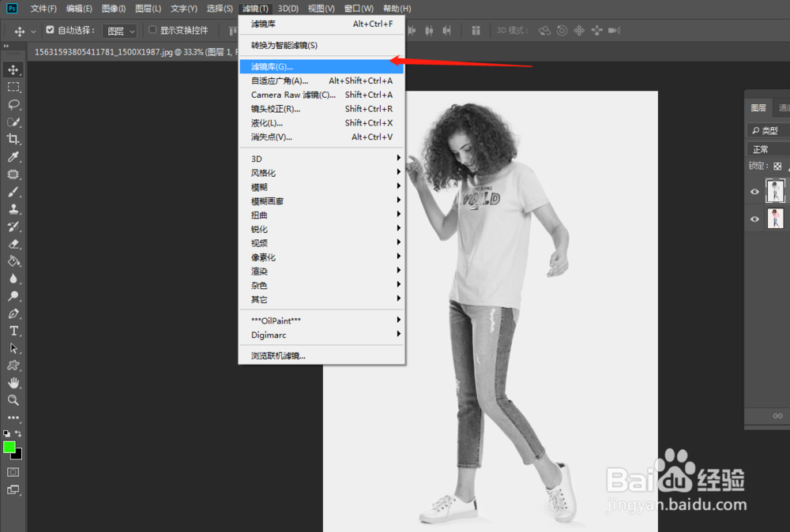The height and width of the screenshot is (532, 790).
Task: Select the Clone Stamp tool
Action: 13,209
